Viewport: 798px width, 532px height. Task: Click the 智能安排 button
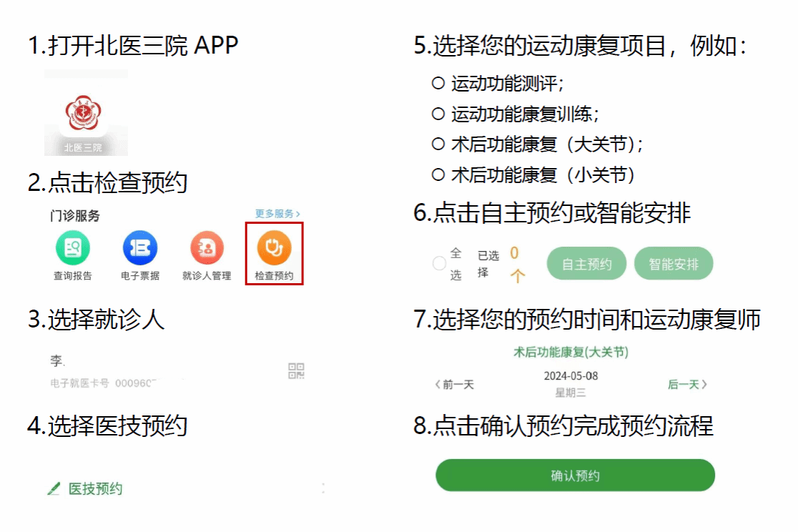coord(674,264)
